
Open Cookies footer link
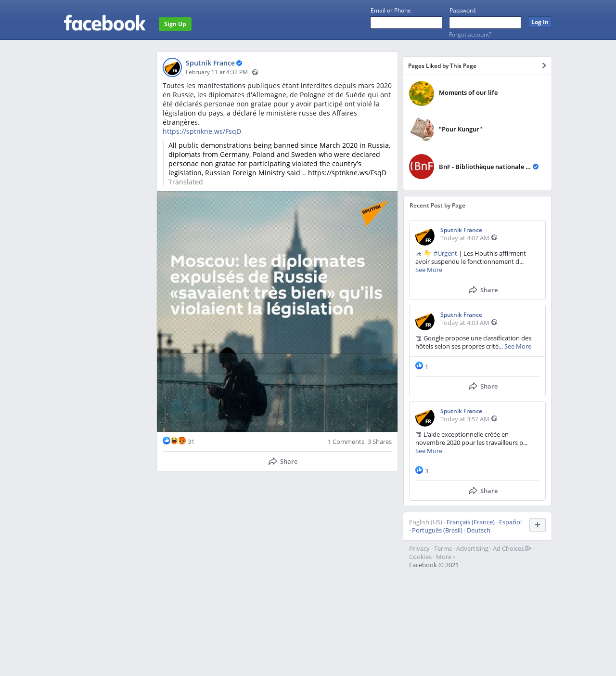420,557
